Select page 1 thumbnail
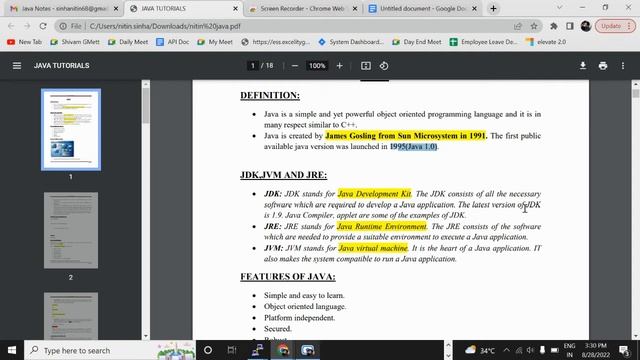Image resolution: width=640 pixels, height=360 pixels. point(71,129)
